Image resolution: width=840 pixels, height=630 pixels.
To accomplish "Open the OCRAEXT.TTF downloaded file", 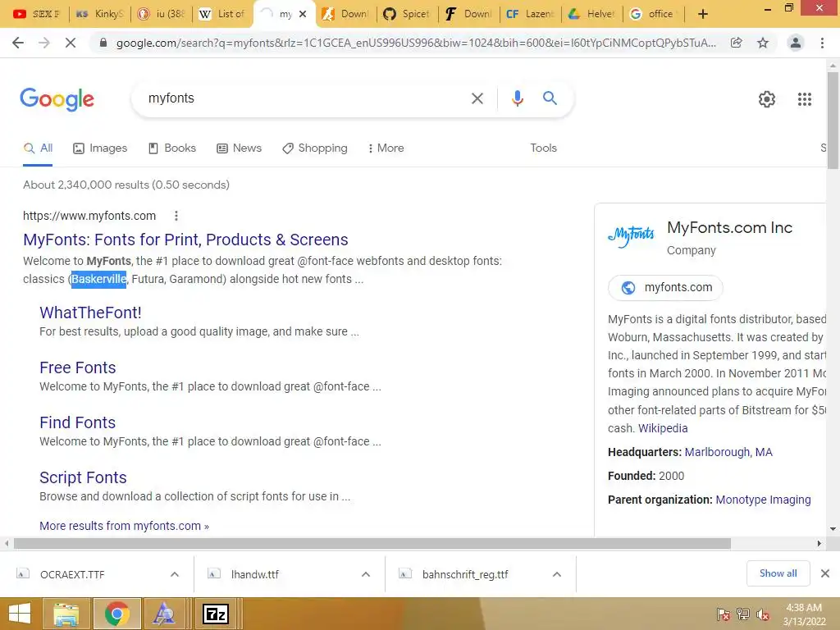I will pyautogui.click(x=72, y=574).
